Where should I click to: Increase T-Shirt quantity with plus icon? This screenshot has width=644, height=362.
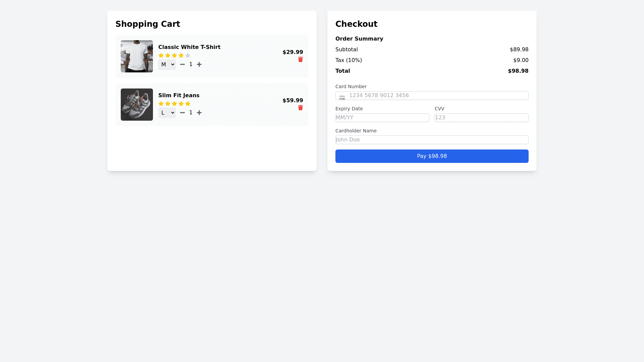[199, 64]
